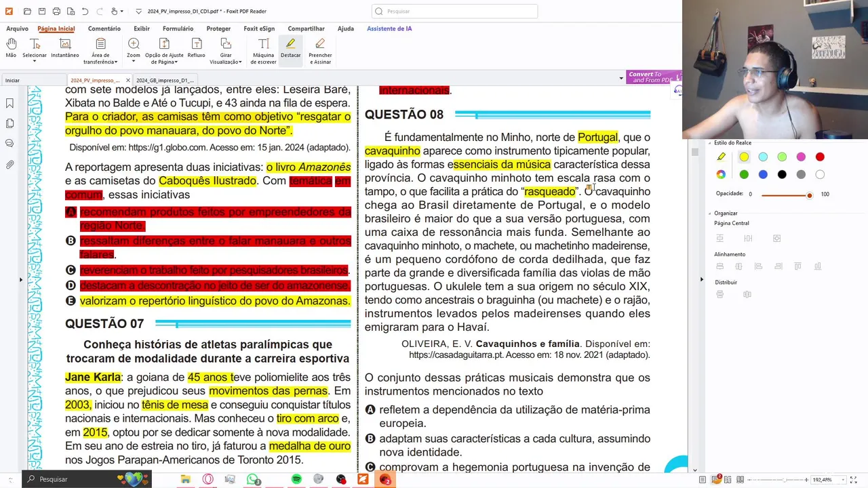Click the Convert To and From PDF banner
This screenshot has height=488, width=868.
click(x=654, y=77)
